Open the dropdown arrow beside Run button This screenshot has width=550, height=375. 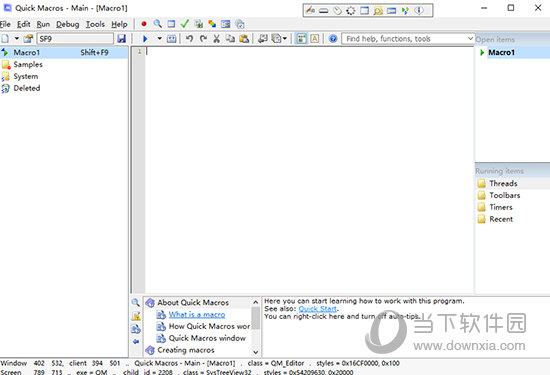(159, 39)
